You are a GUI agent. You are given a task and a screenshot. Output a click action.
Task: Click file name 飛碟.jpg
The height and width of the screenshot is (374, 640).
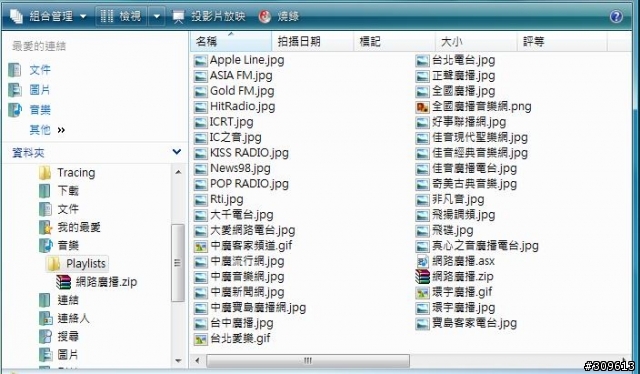(453, 230)
